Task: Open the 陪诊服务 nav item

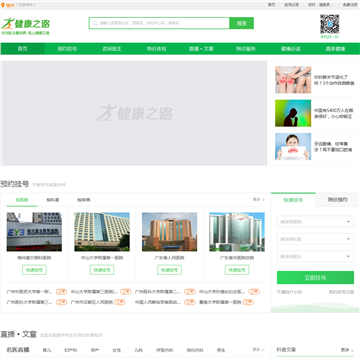Action: click(246, 49)
